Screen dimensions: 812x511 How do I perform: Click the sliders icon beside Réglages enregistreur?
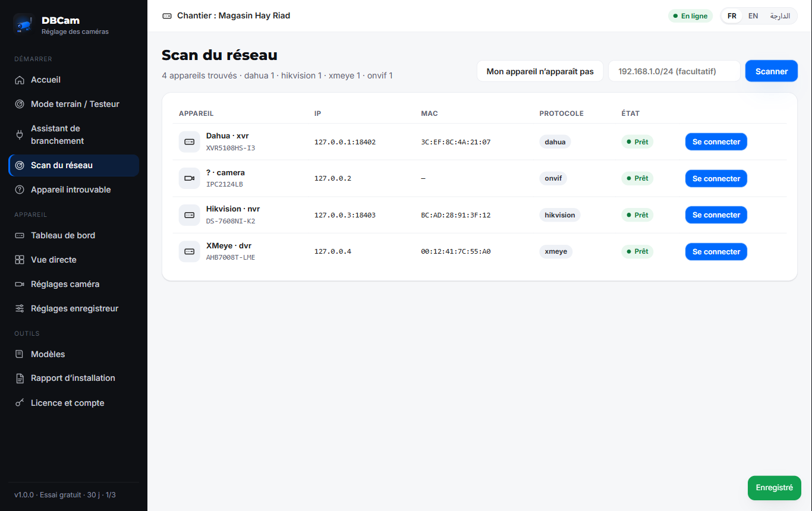click(x=20, y=309)
